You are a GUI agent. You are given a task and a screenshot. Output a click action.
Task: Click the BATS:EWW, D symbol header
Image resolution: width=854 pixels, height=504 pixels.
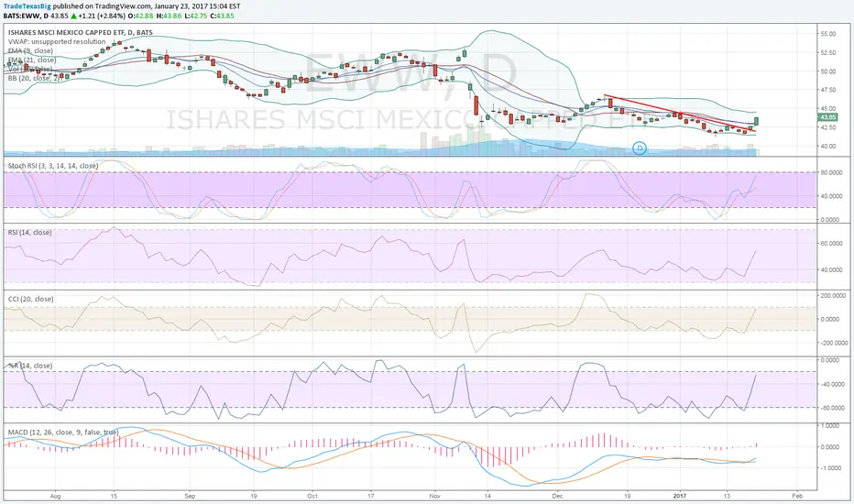(x=26, y=16)
